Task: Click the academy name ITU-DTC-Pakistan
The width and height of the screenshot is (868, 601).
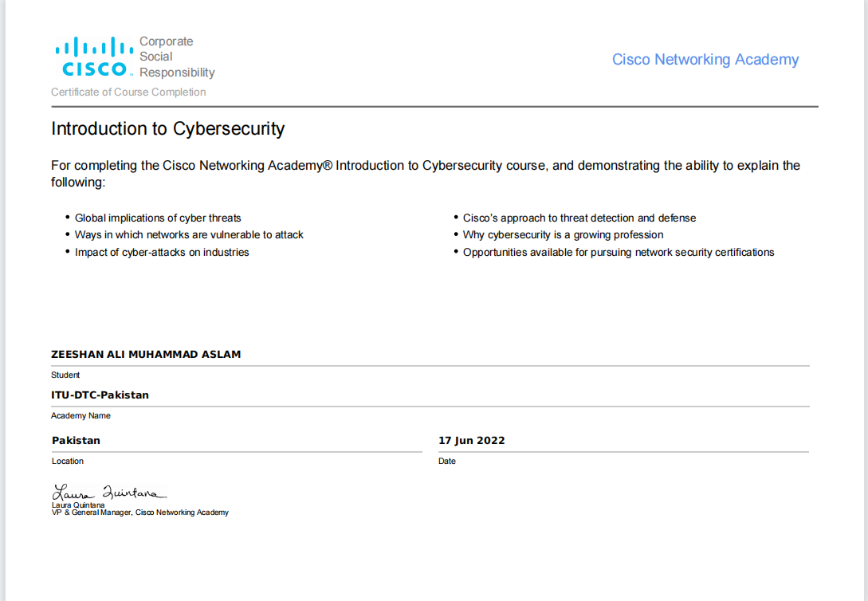Action: tap(100, 395)
